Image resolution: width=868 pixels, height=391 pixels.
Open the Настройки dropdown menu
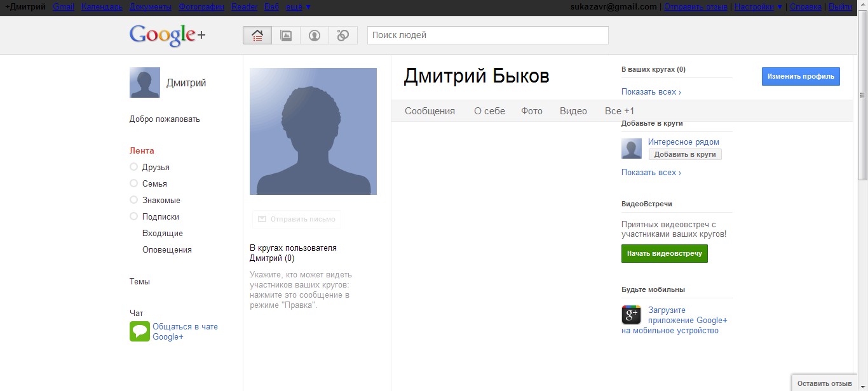758,7
